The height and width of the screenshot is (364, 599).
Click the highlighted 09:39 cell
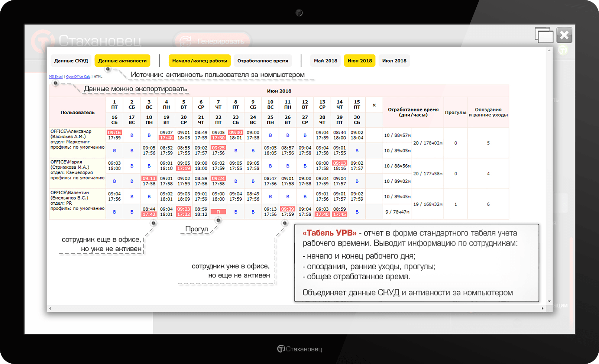(288, 209)
